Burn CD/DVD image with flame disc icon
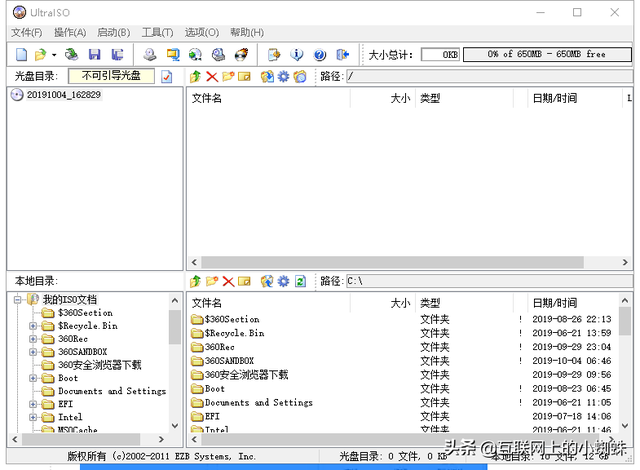The image size is (640, 470). coord(241,54)
